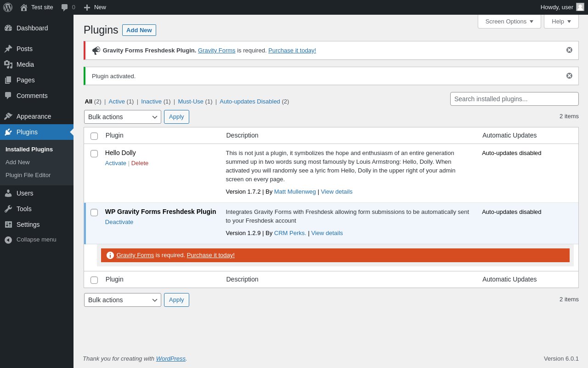Viewport: 588px width, 368px height.
Task: Click Gravity Forms link in orange banner
Action: [x=135, y=255]
